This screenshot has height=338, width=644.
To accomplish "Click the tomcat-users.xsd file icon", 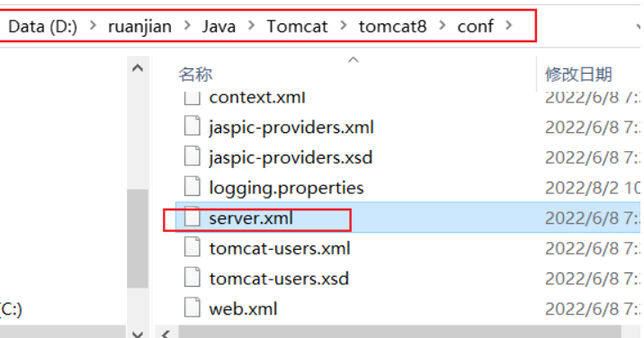I will tap(192, 278).
